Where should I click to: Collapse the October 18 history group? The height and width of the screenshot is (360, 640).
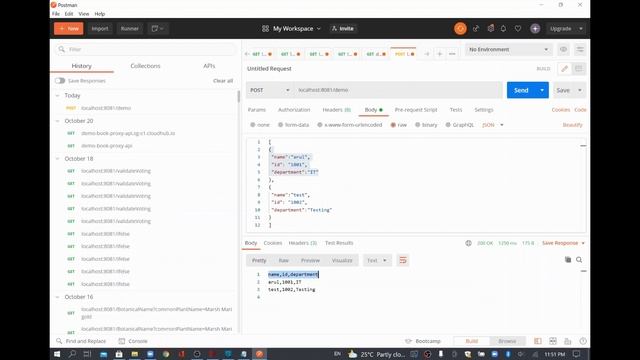click(x=58, y=158)
